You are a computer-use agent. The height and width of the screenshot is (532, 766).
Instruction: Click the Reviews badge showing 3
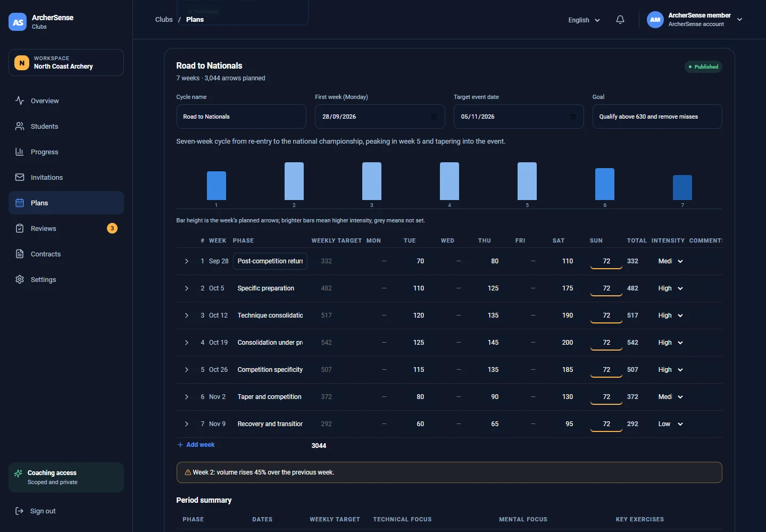(112, 228)
